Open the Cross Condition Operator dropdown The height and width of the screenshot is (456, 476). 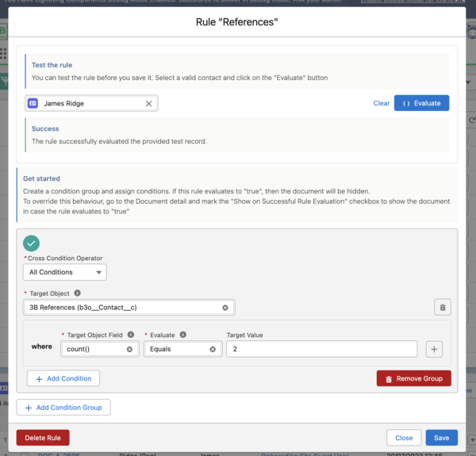[x=65, y=272]
